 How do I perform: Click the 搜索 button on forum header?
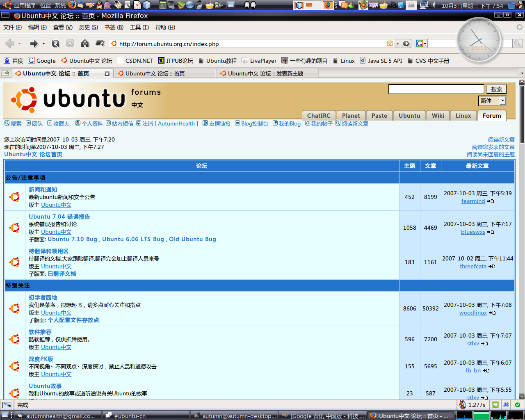496,89
